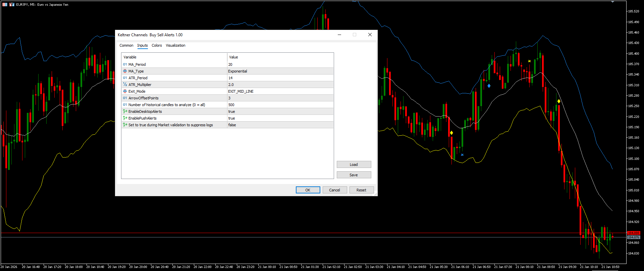Image resolution: width=644 pixels, height=271 pixels.
Task: Edit the historical candles value 500
Action: coord(280,105)
